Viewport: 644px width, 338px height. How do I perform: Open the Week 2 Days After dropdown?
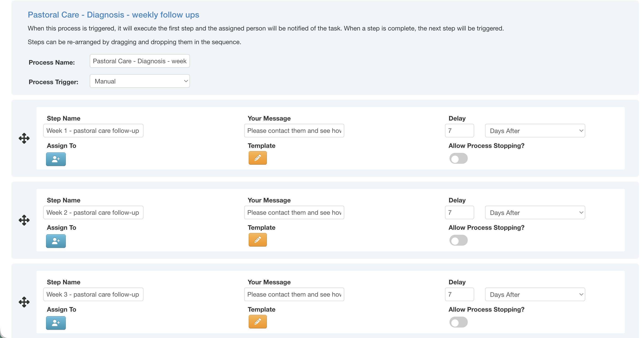(x=535, y=212)
